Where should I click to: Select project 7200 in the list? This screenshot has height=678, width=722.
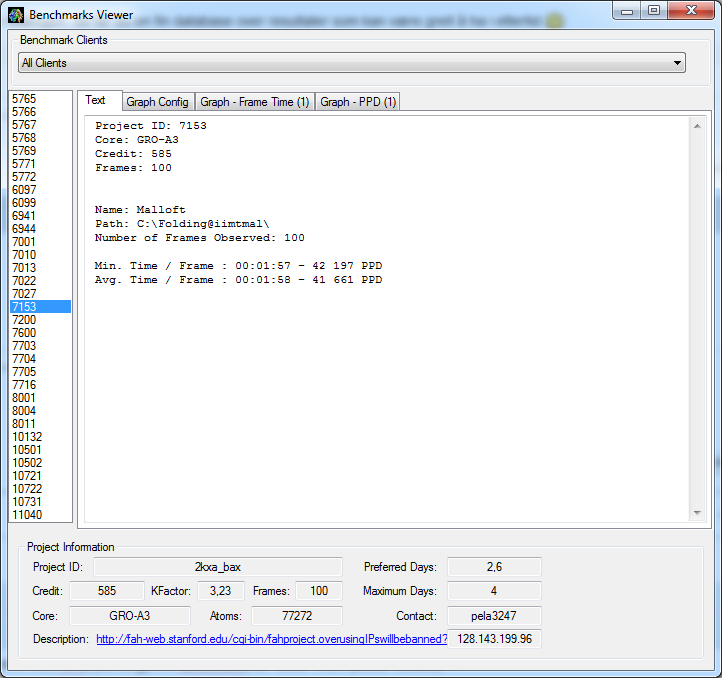click(x=40, y=319)
